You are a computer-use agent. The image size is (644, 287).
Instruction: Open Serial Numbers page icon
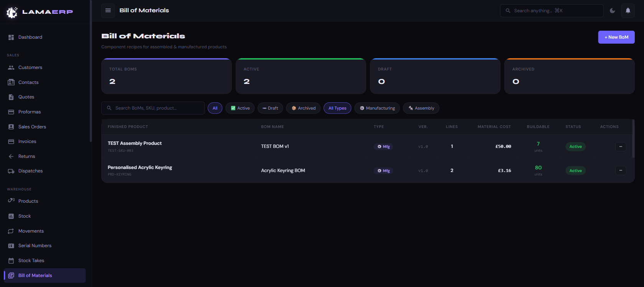pyautogui.click(x=11, y=246)
